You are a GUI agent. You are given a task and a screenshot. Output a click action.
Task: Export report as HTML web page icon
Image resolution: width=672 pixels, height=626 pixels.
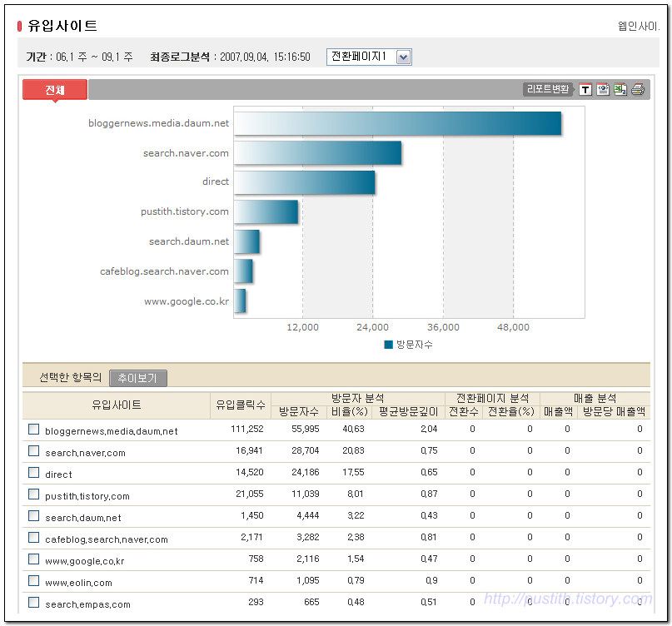tap(603, 89)
